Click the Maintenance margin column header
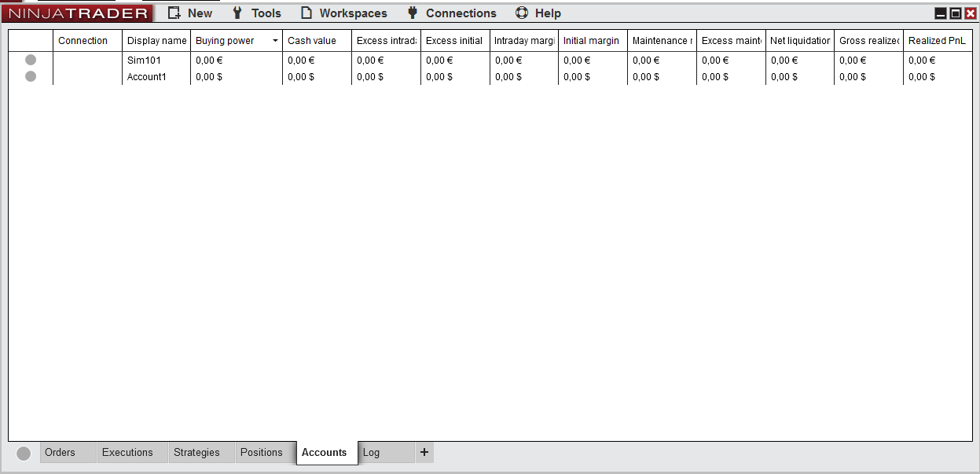This screenshot has height=474, width=980. (662, 41)
